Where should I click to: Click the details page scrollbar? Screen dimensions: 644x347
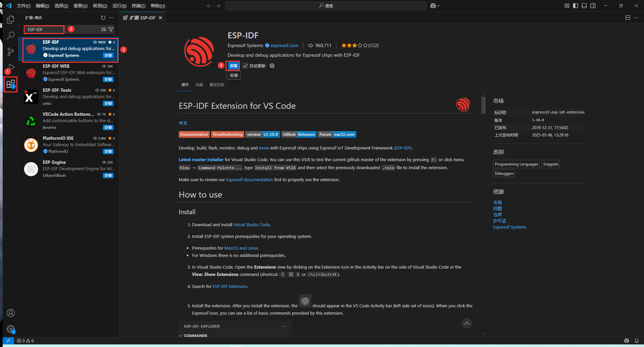[483, 105]
